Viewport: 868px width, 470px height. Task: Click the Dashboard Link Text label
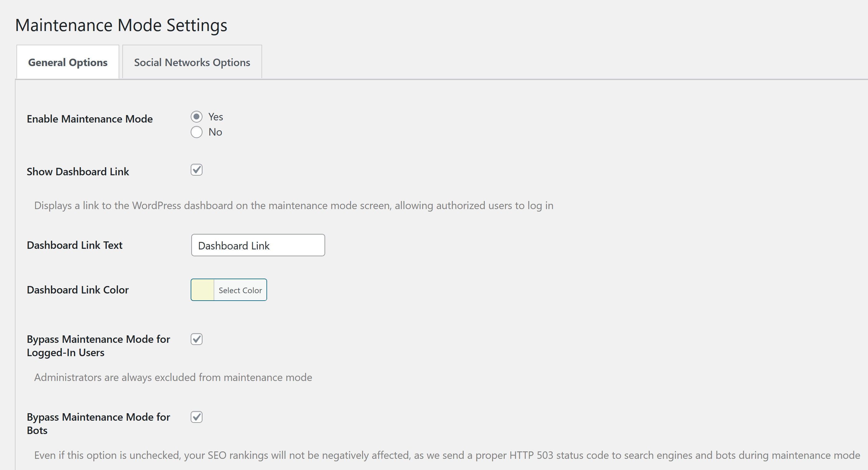point(75,245)
